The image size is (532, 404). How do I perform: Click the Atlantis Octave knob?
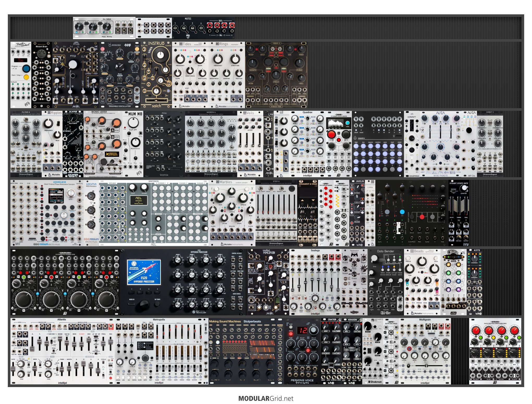[48, 364]
